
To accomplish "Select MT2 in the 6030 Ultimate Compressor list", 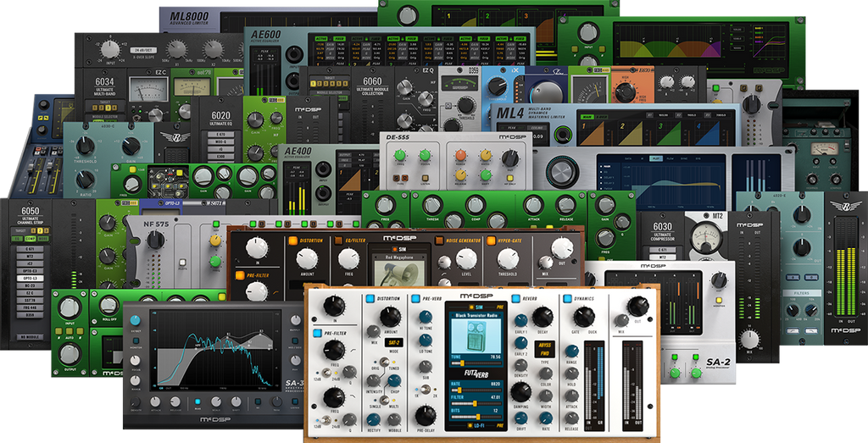I will pos(661,257).
